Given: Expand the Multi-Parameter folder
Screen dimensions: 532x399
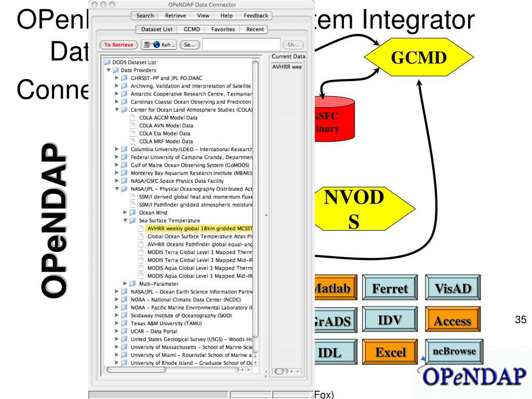Looking at the screenshot, I should (125, 284).
